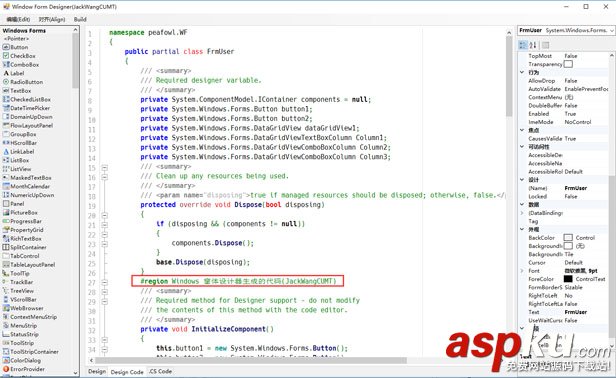Click the (Name) FrmUser property value
Screen dimensions: 616x378
(576, 188)
